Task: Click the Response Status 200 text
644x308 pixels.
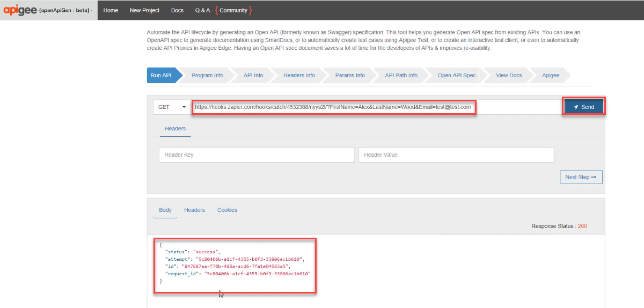Action: coord(559,226)
